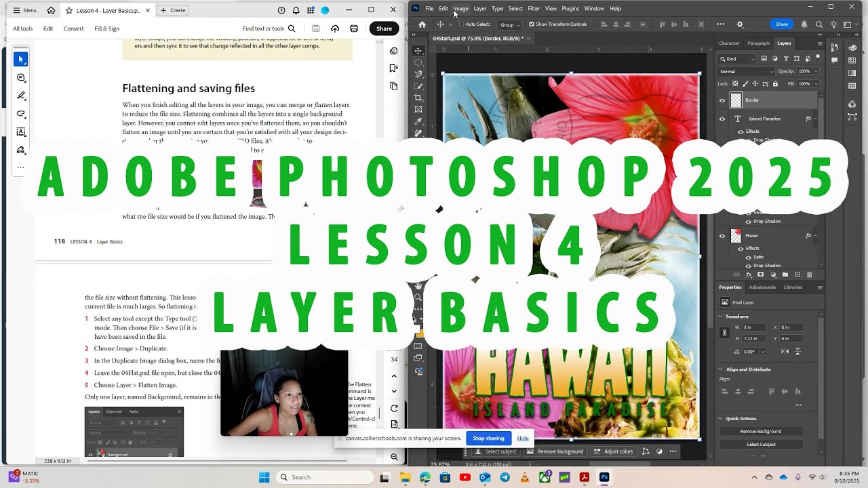Screen dimensions: 868x488
Task: Switch to the Libraries panel tab
Action: [793, 287]
